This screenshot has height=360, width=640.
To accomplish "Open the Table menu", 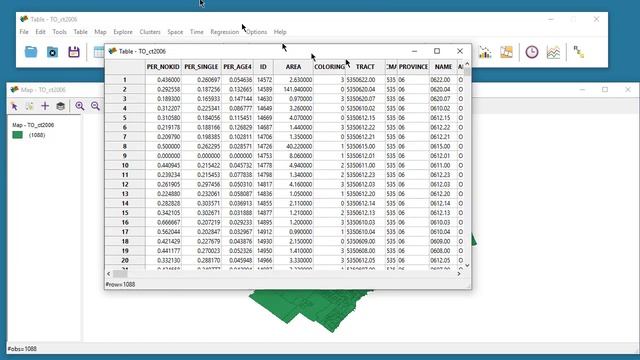I will (x=80, y=32).
